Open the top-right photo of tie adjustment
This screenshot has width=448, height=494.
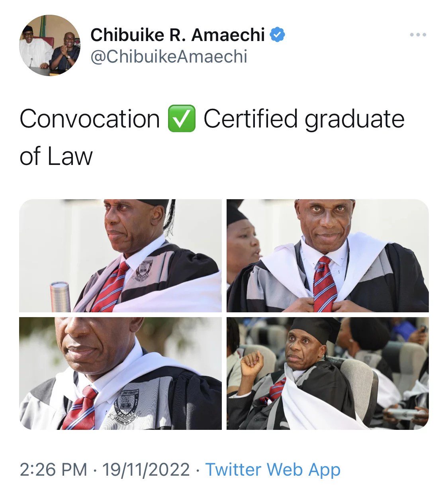coord(327,255)
